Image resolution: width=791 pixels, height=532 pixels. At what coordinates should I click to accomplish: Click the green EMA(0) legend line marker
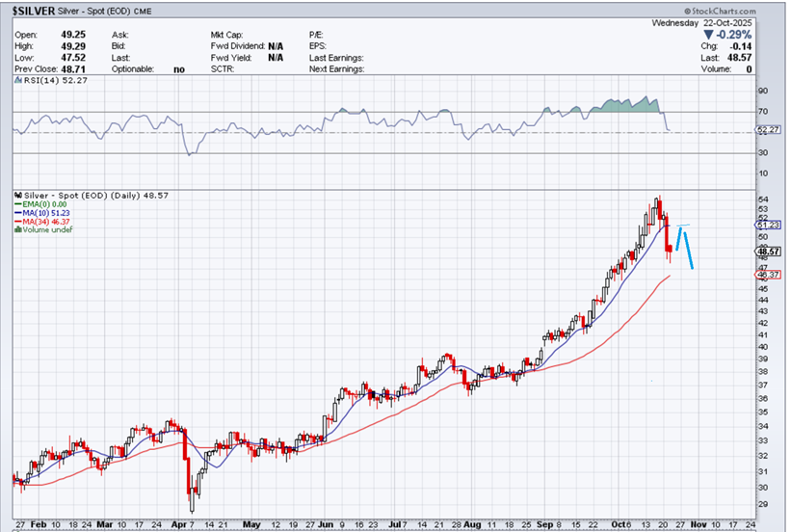(15, 203)
